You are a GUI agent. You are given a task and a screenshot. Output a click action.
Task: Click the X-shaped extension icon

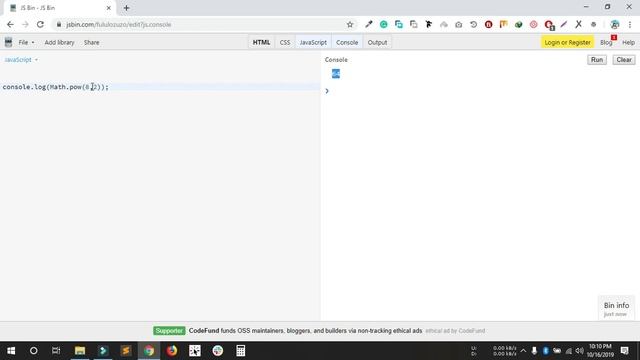578,24
